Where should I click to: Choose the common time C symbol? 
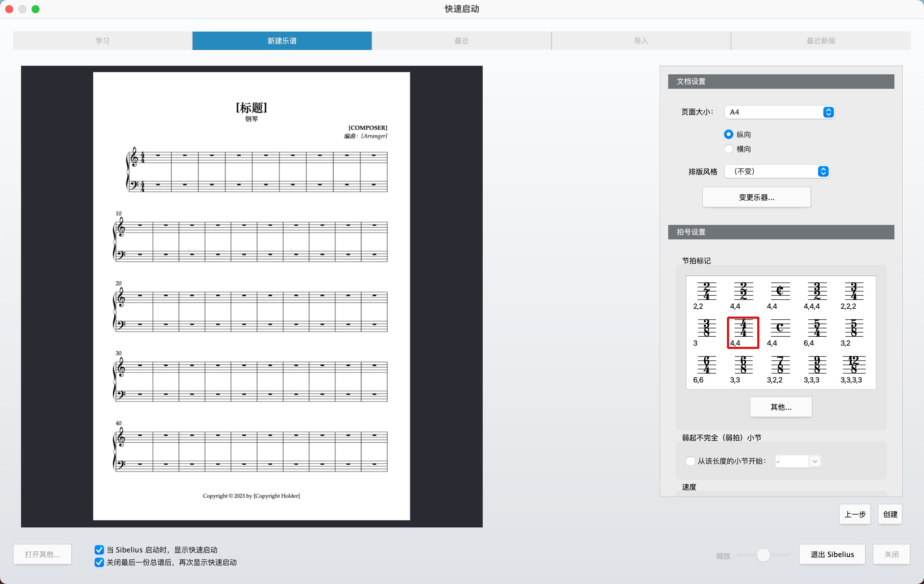(780, 333)
